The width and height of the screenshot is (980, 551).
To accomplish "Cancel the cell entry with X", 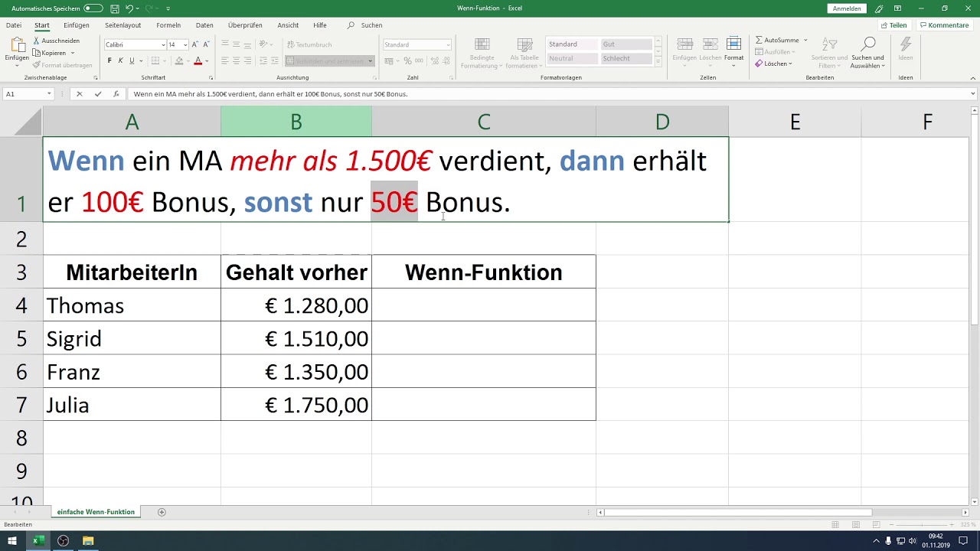I will tap(79, 94).
